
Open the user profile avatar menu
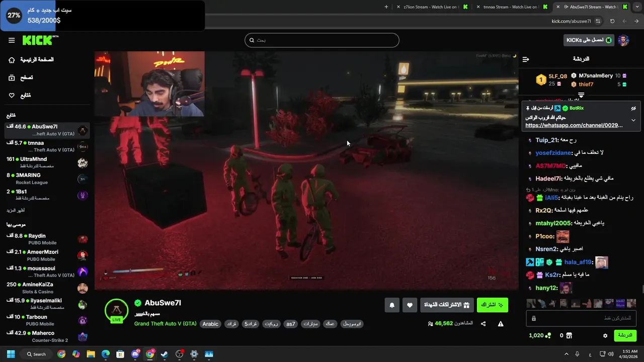(x=623, y=40)
